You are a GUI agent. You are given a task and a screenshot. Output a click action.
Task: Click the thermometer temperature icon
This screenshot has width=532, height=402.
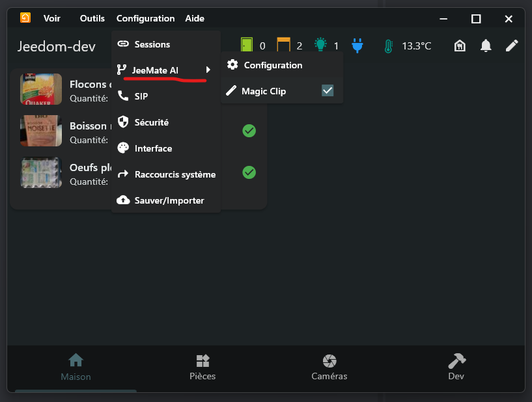click(x=389, y=46)
